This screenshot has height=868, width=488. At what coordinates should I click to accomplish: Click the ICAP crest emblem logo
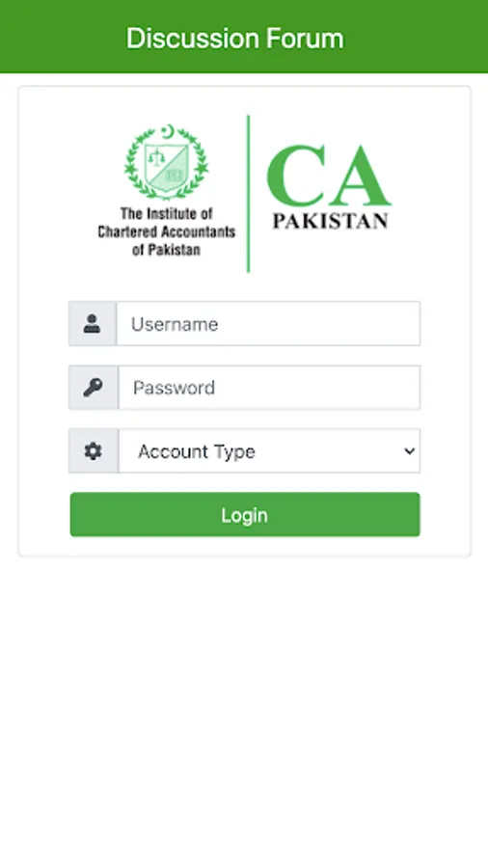[167, 162]
